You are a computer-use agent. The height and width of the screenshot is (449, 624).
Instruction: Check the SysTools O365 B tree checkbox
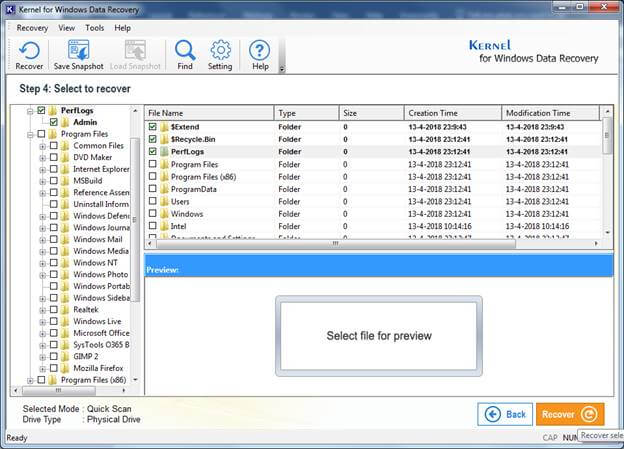click(54, 344)
